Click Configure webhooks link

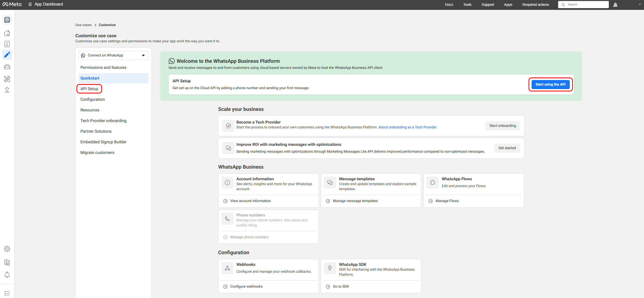(x=246, y=287)
